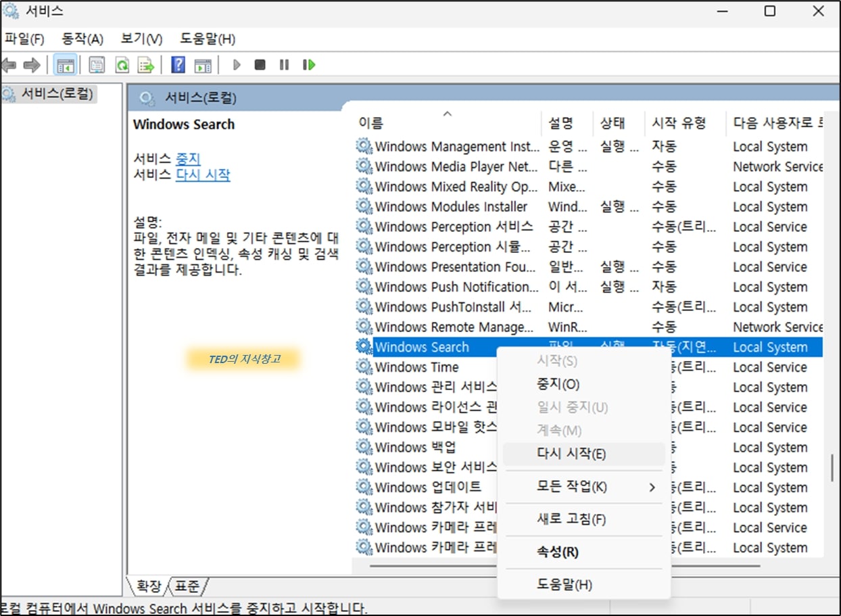Click the Pause service toolbar icon
Viewport: 841px width, 616px height.
(x=284, y=65)
